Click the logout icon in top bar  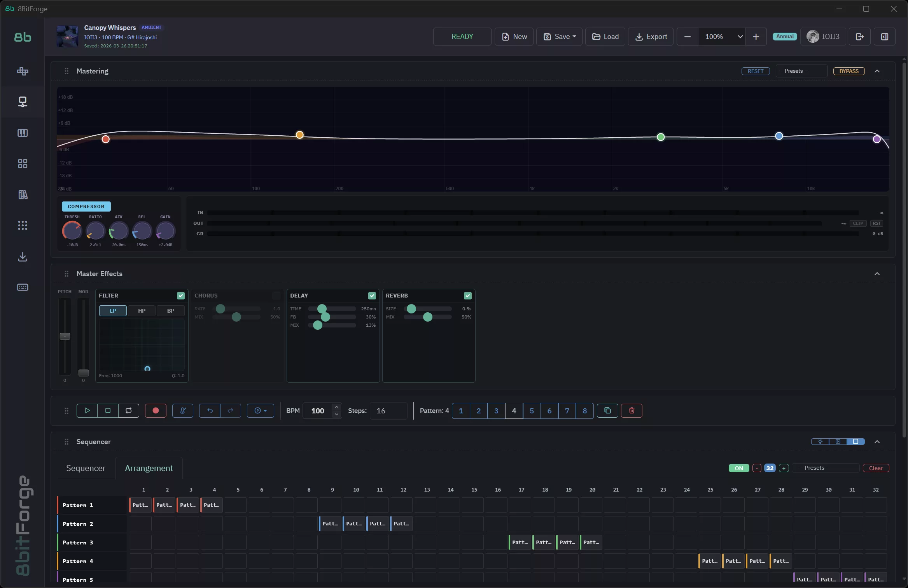(859, 36)
